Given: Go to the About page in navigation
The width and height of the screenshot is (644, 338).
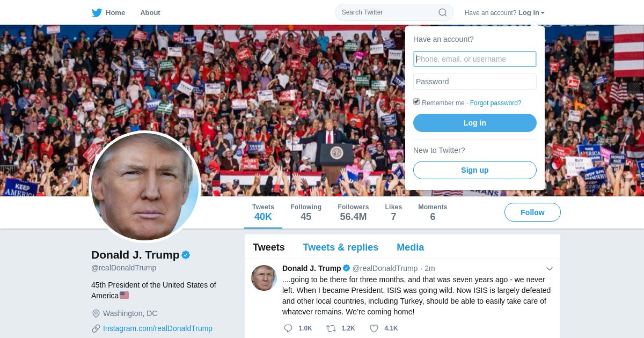Looking at the screenshot, I should [x=150, y=12].
